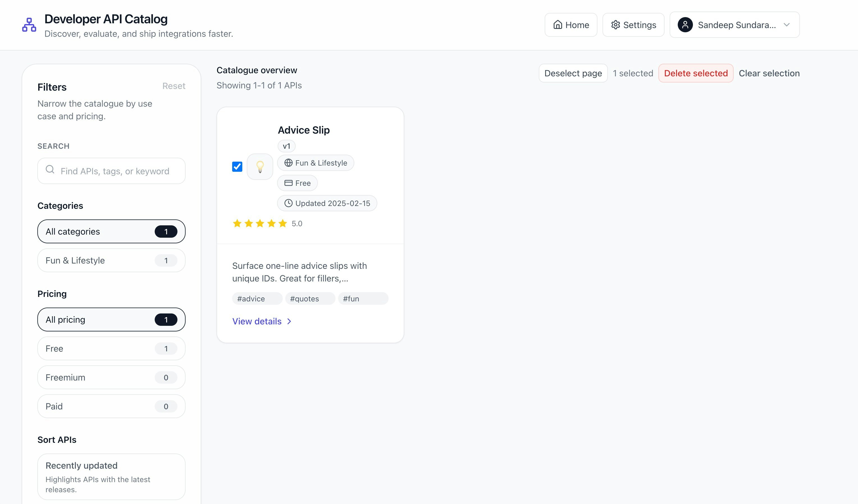Click the house icon in Home button

[x=557, y=25]
